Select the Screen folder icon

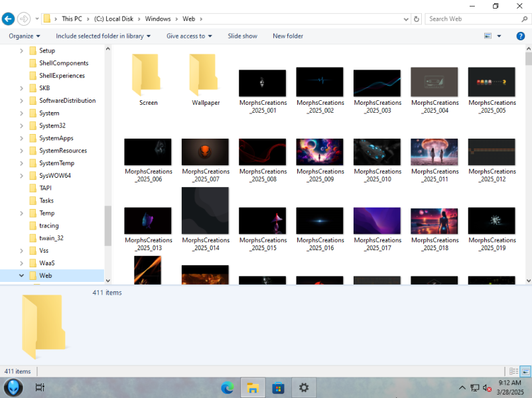146,75
